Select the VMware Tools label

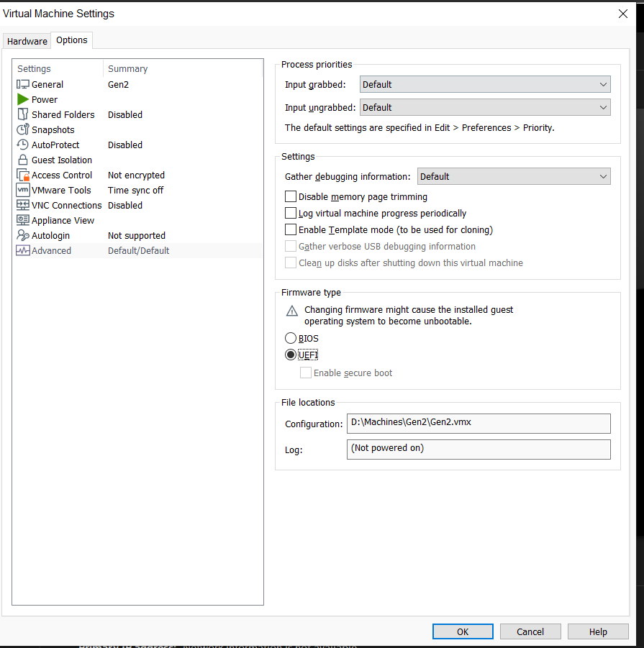click(x=61, y=190)
